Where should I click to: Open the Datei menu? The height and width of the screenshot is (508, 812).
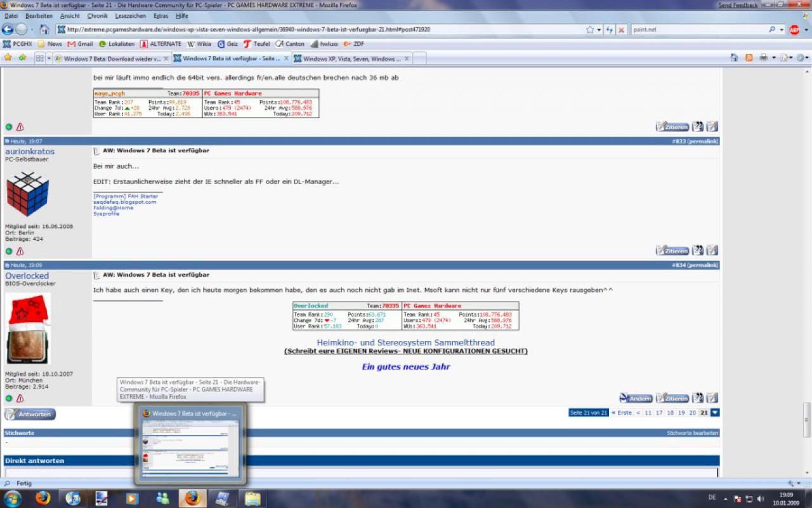pos(11,15)
